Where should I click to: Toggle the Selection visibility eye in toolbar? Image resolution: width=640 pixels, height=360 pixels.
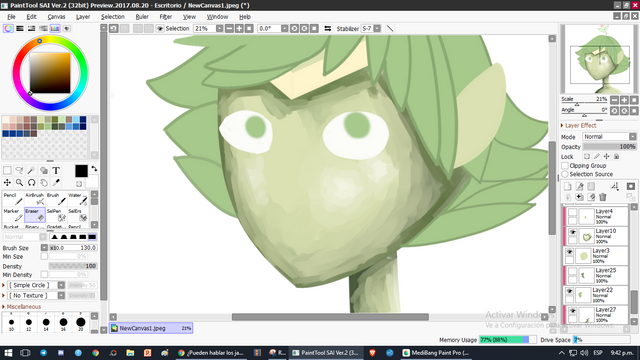point(160,28)
